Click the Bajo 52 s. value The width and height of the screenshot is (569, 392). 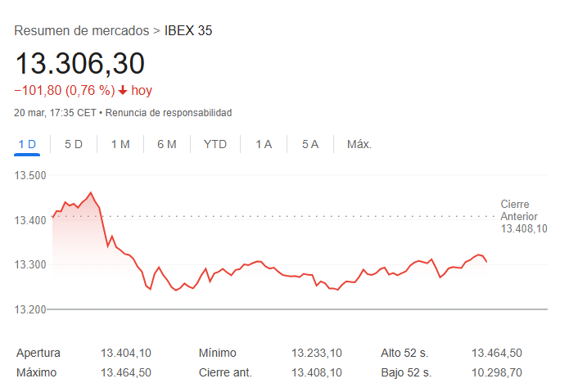click(496, 372)
